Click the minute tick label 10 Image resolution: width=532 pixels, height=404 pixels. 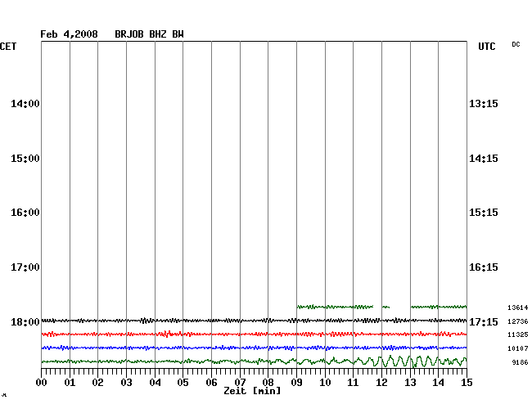point(325,383)
